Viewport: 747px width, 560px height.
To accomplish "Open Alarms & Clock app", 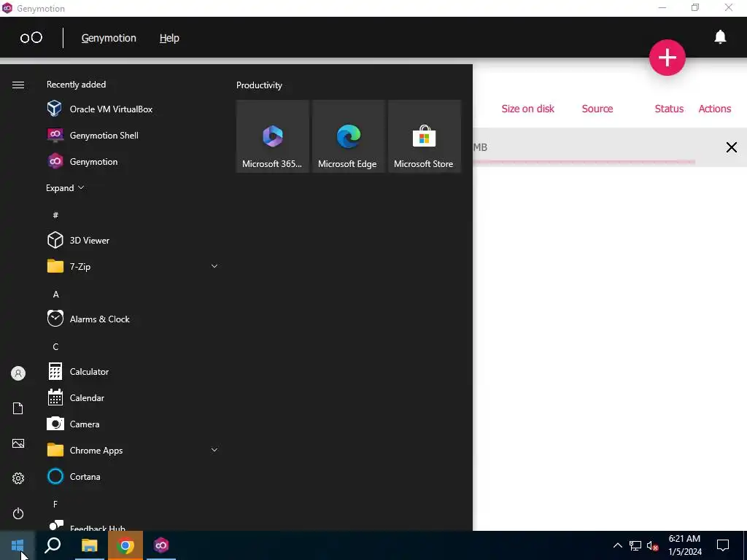I will (x=133, y=319).
